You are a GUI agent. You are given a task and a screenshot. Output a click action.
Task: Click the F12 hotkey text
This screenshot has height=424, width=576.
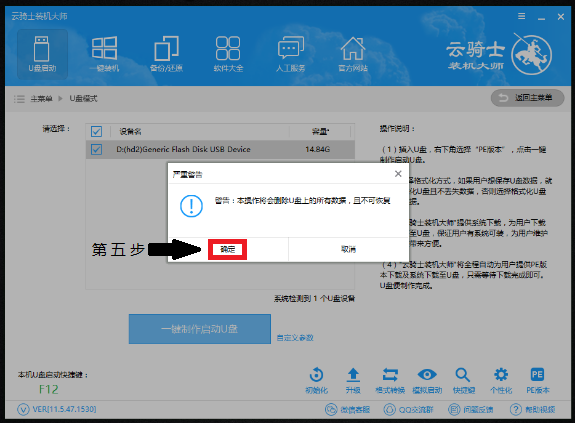point(48,389)
